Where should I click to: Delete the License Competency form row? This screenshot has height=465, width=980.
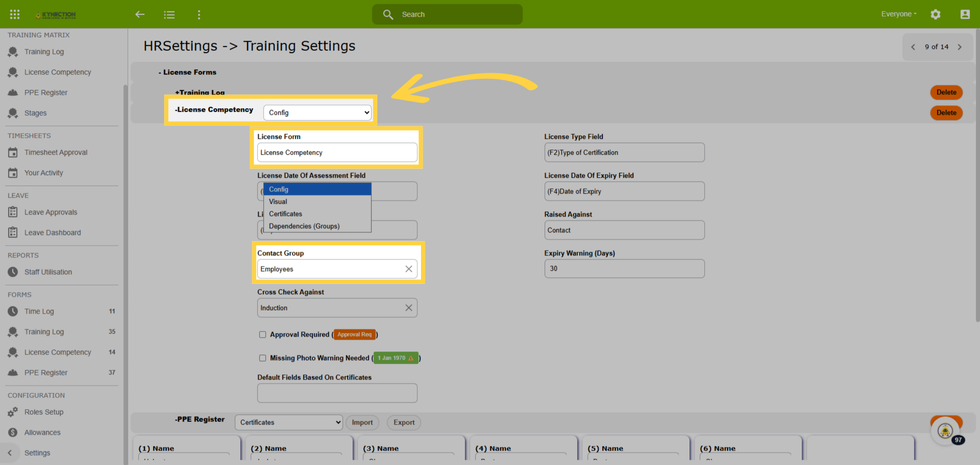pyautogui.click(x=946, y=113)
